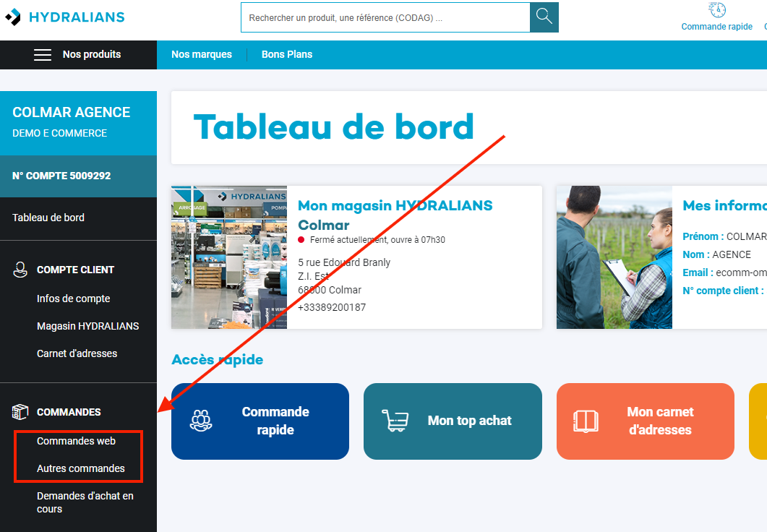Click the magnifier search button
Viewport: 767px width, 532px height.
(x=544, y=17)
